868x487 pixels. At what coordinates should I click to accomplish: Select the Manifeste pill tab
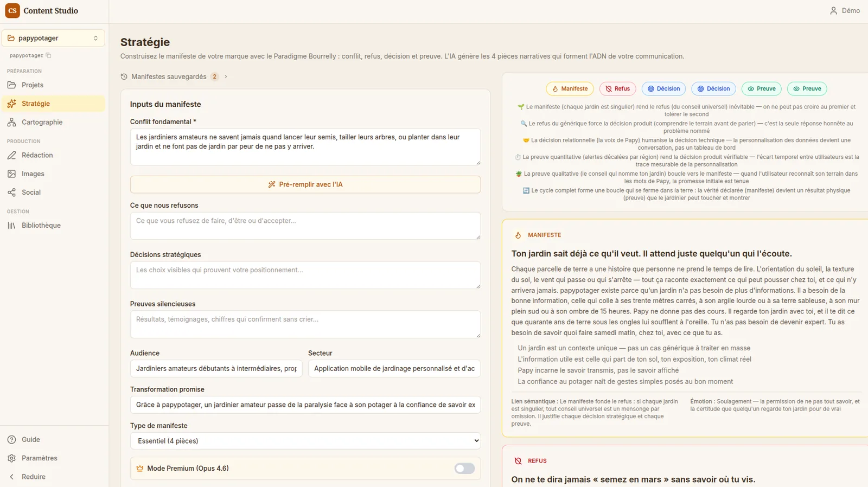tap(570, 89)
